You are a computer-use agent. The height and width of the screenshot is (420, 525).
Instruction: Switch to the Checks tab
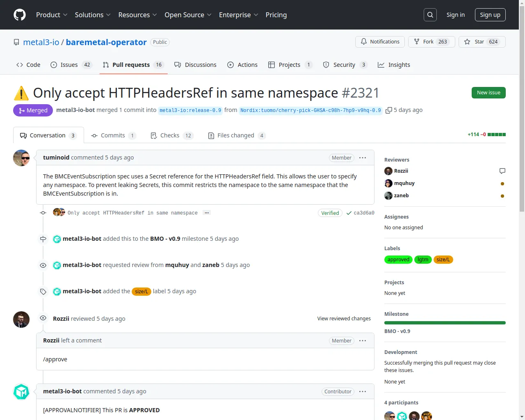point(172,135)
